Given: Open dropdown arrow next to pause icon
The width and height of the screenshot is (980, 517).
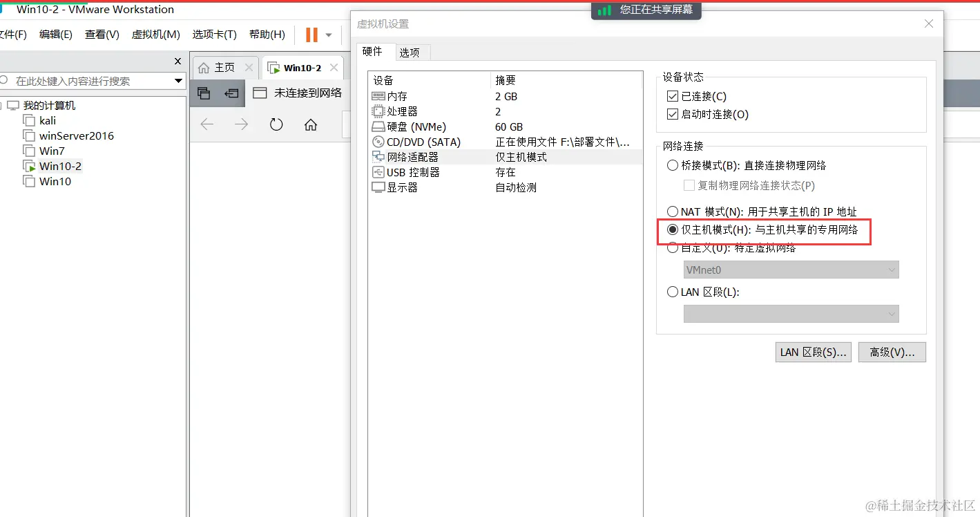Looking at the screenshot, I should tap(329, 35).
